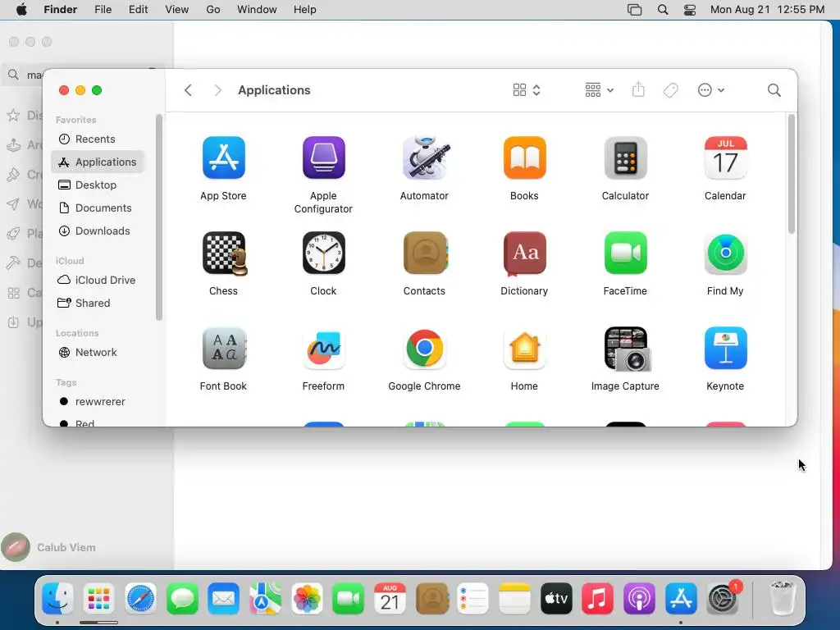Screen dimensions: 840x630
Task: Select the Image Capture app icon
Action: click(627, 349)
